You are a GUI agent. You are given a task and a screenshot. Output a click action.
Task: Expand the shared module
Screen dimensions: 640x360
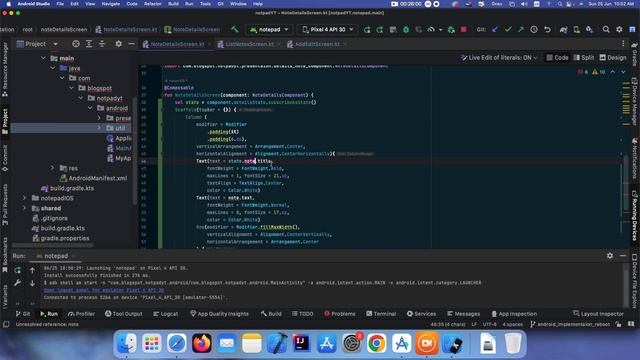pos(24,208)
